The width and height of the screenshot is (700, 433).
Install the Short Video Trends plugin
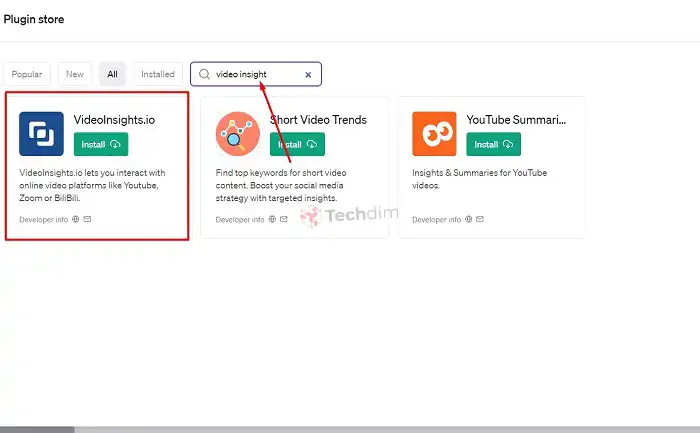click(x=297, y=144)
